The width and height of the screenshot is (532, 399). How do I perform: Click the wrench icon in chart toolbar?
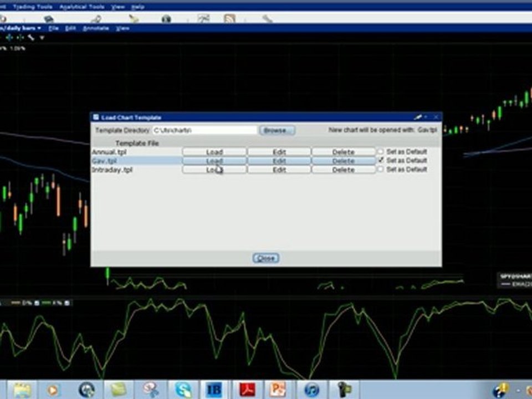point(31,38)
